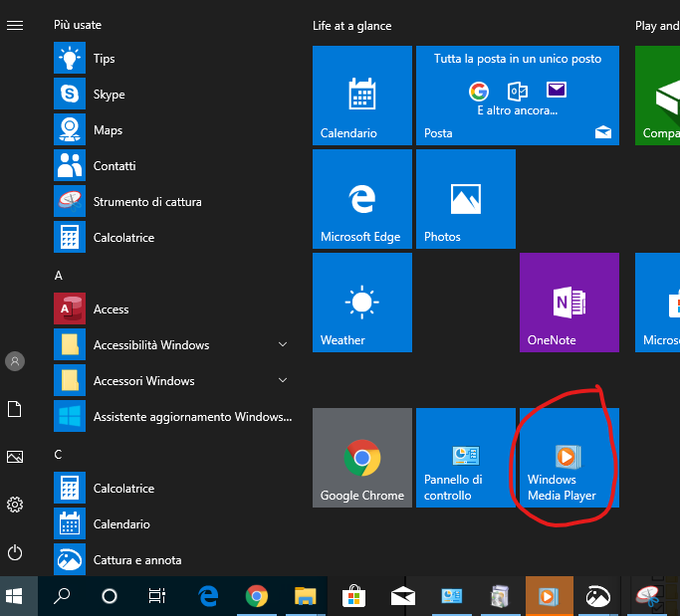Toggle the hamburger menu at top left
The height and width of the screenshot is (616, 680).
coord(15,25)
